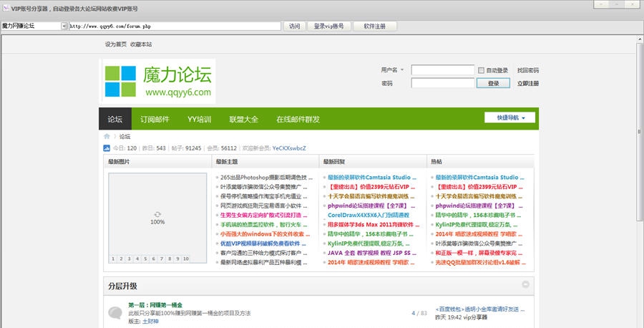This screenshot has width=644, height=328.
Task: Enable the 自动登录 checkbox
Action: 481,70
